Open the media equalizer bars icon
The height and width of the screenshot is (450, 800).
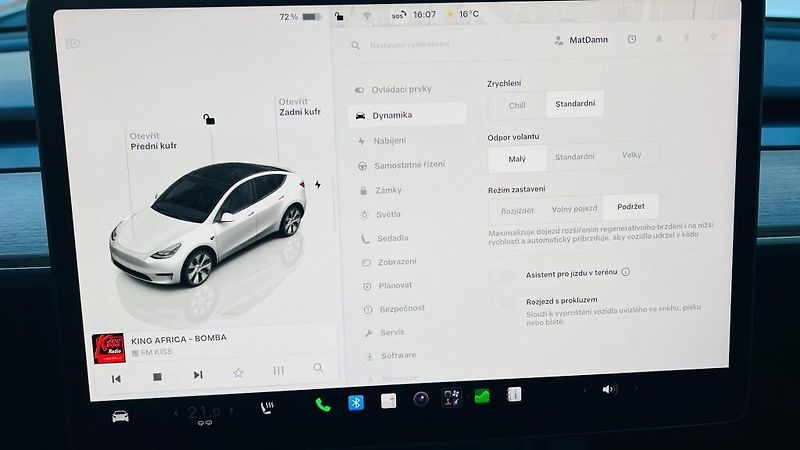278,370
